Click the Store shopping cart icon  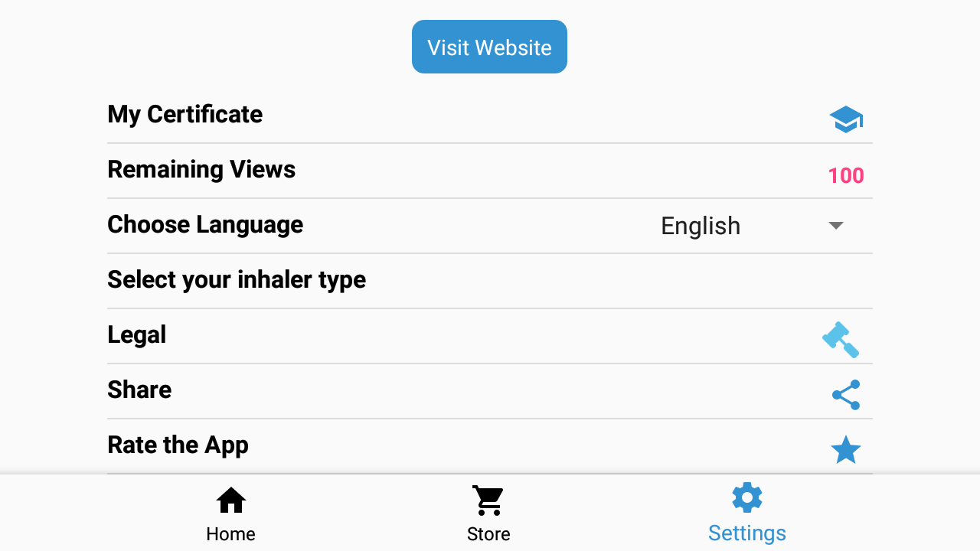point(488,500)
